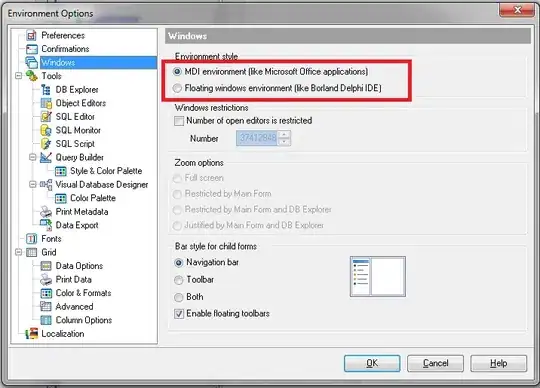Click the OK button
540x388 pixels.
tap(372, 363)
